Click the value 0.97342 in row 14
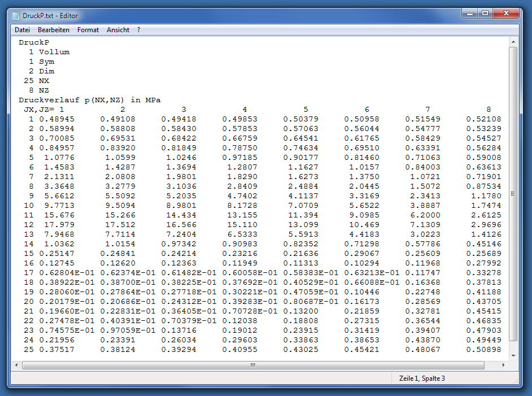Image resolution: width=532 pixels, height=396 pixels. click(179, 243)
